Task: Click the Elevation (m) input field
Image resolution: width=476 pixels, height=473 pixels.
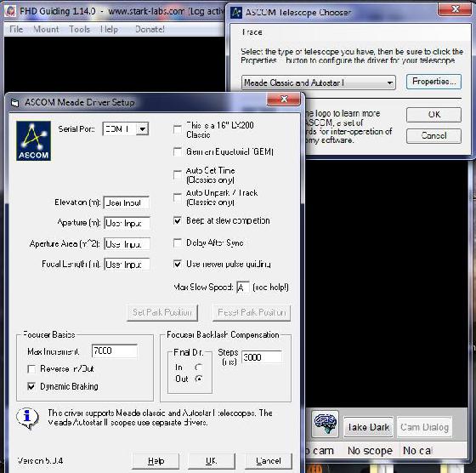Action: [127, 202]
